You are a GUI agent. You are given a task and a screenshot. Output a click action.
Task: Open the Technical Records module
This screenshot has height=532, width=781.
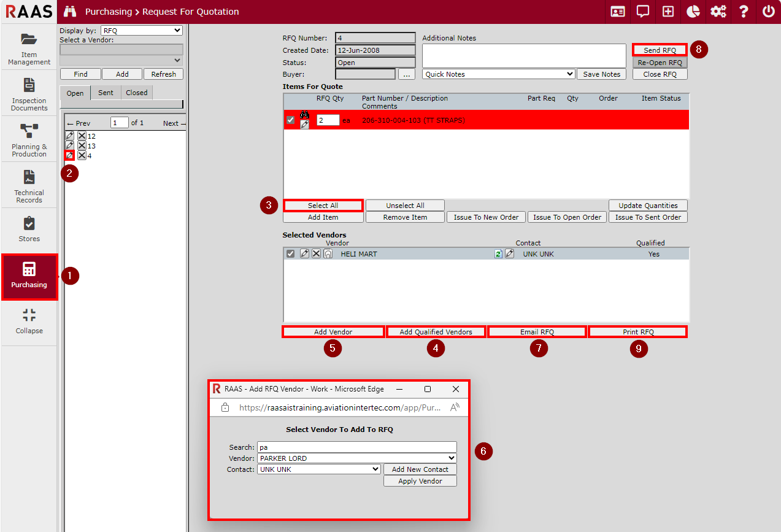click(29, 185)
